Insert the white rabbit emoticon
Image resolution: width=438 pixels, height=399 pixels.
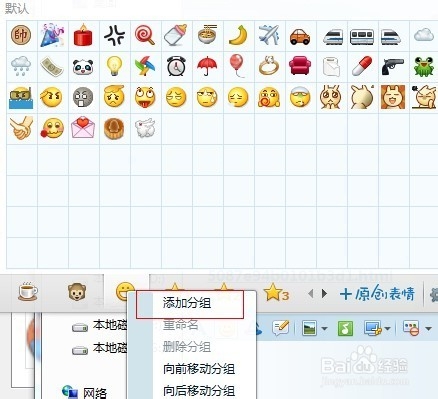[145, 128]
